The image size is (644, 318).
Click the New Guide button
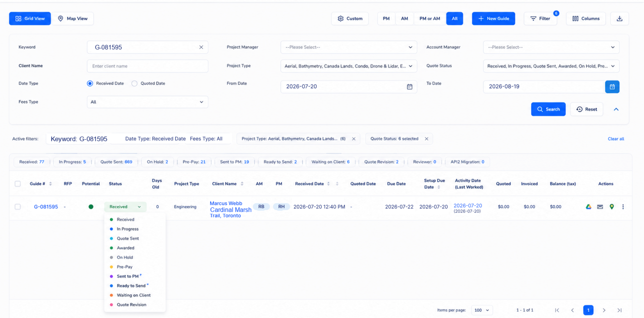(x=493, y=18)
